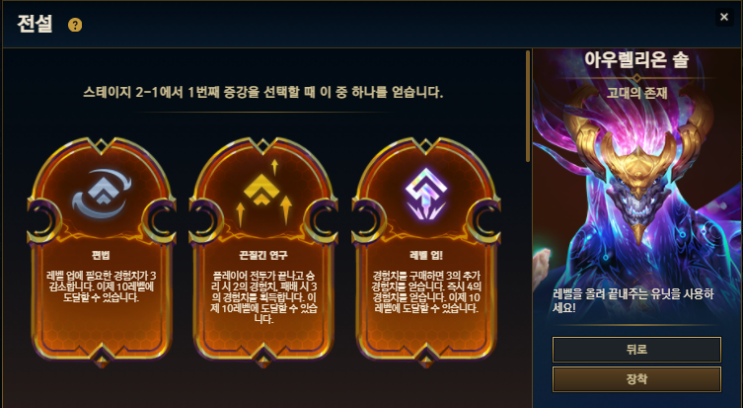Click the 스테이지 2-1 augment explanation heading
The height and width of the screenshot is (408, 743).
[263, 92]
